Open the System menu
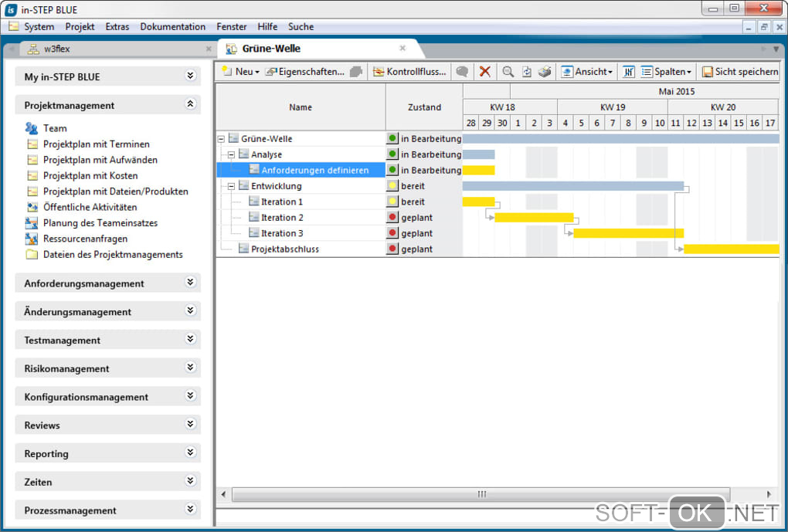Viewport: 788px width, 532px height. coord(39,26)
